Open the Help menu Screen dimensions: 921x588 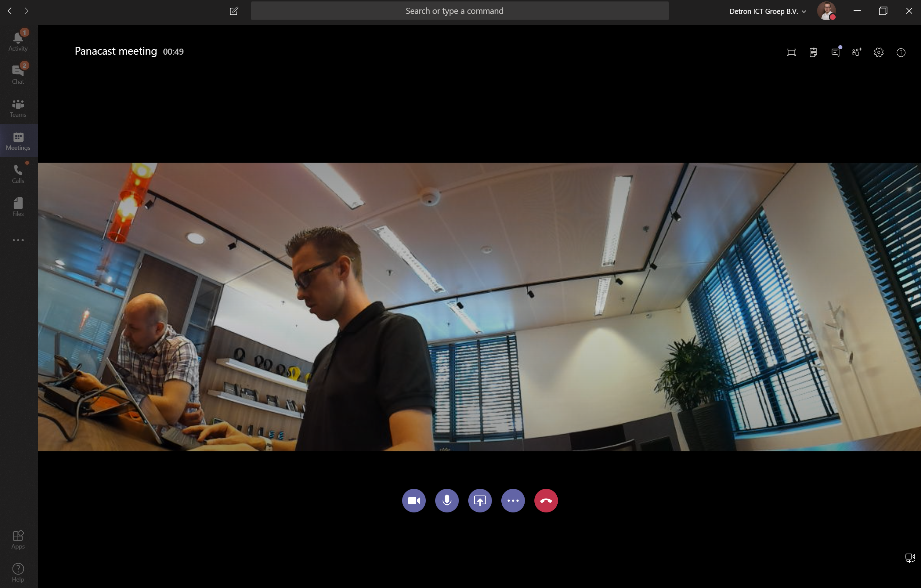pos(18,572)
